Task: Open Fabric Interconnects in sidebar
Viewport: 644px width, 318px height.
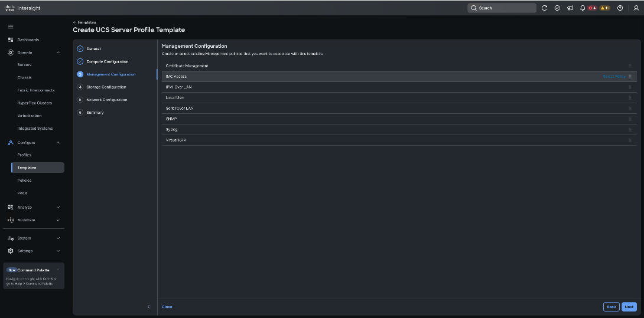Action: coord(36,90)
